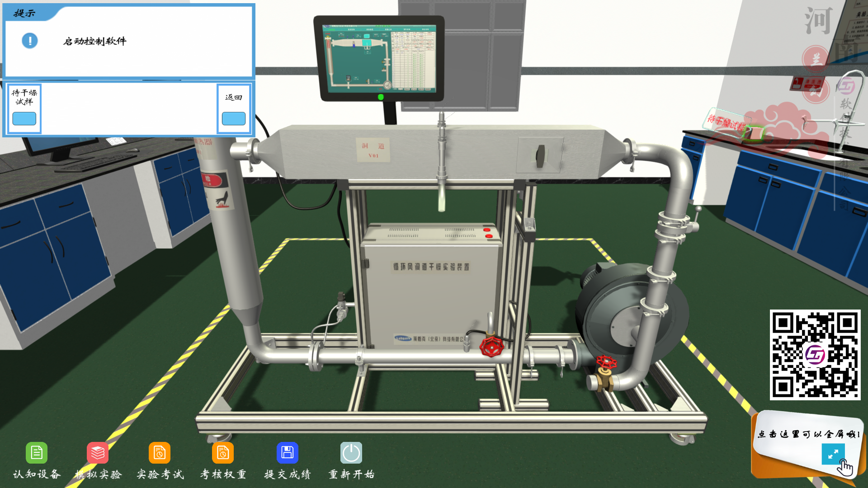868x488 pixels.
Task: Click the blue button under 待干燥试样
Action: (24, 119)
